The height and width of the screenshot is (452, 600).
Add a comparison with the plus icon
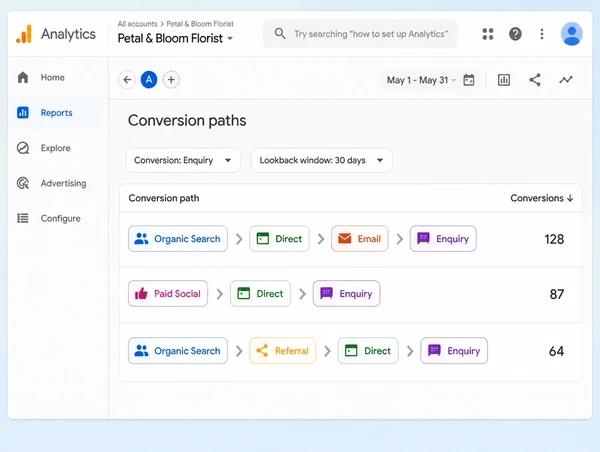tap(171, 80)
